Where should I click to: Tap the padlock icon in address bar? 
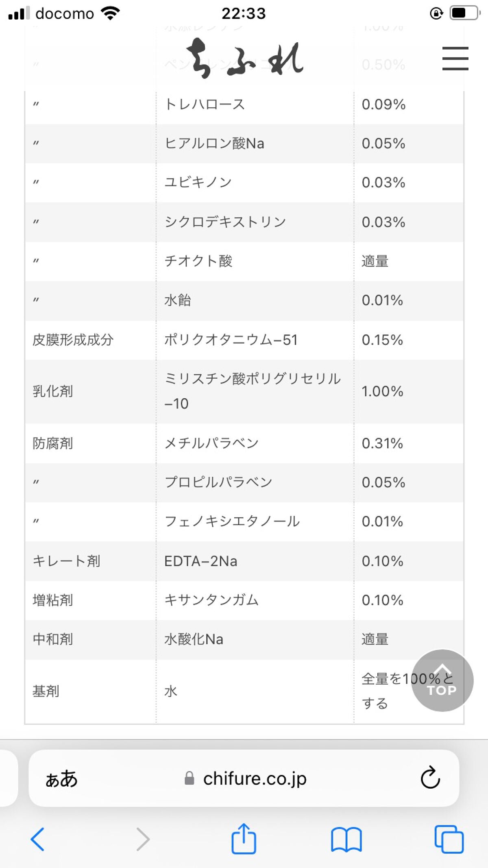tap(189, 779)
